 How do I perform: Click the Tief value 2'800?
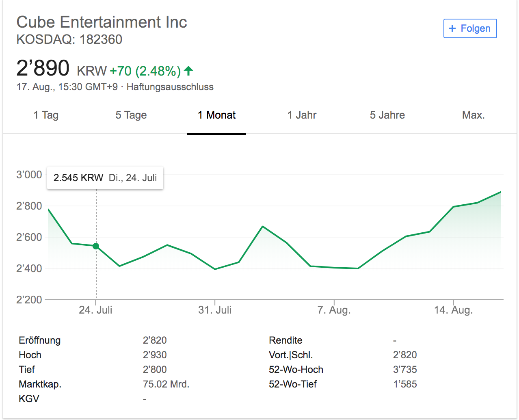(x=155, y=370)
